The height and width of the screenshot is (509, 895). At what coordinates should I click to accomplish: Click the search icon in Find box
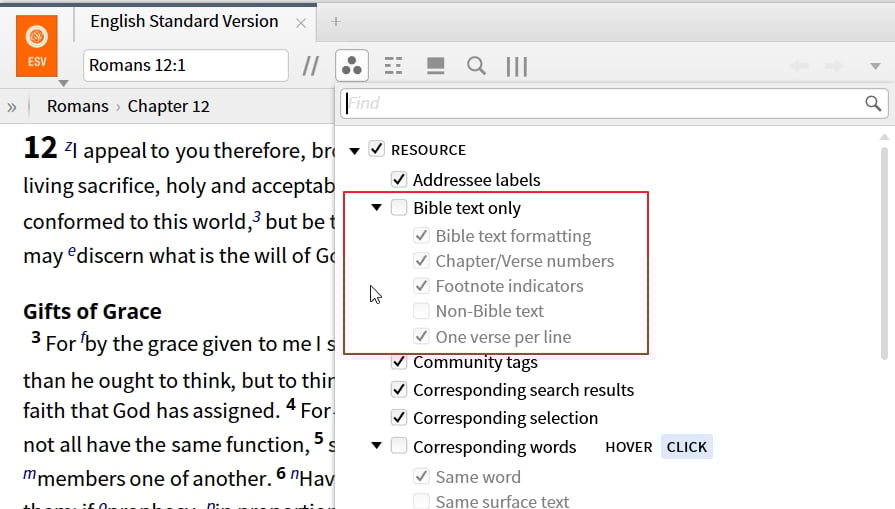click(x=873, y=103)
